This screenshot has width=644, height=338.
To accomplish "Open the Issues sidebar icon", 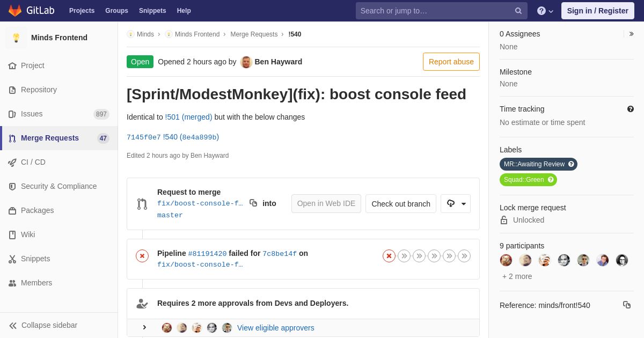I will click(12, 114).
